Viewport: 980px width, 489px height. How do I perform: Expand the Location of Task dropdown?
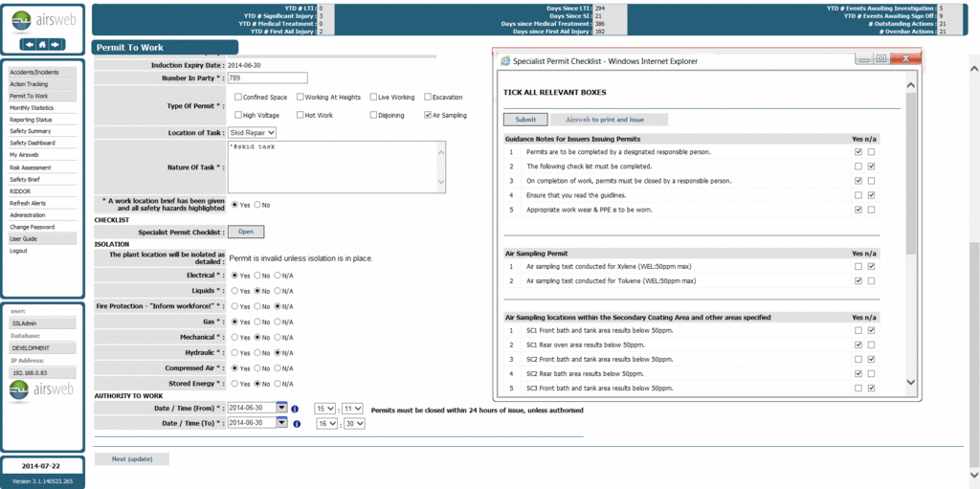click(x=253, y=132)
